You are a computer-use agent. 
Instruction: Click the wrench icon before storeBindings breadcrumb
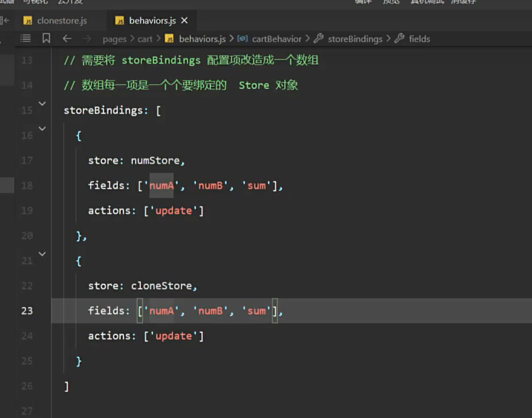(x=318, y=38)
